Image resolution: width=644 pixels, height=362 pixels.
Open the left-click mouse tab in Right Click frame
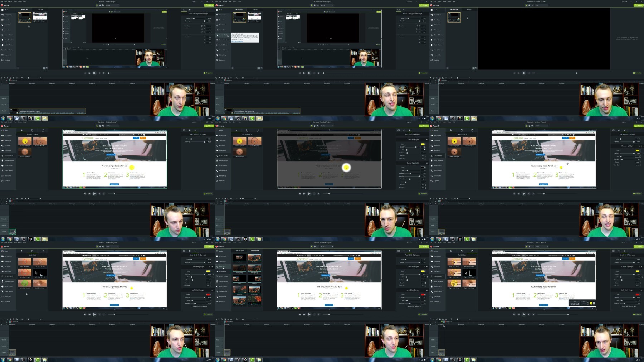[x=462, y=251]
